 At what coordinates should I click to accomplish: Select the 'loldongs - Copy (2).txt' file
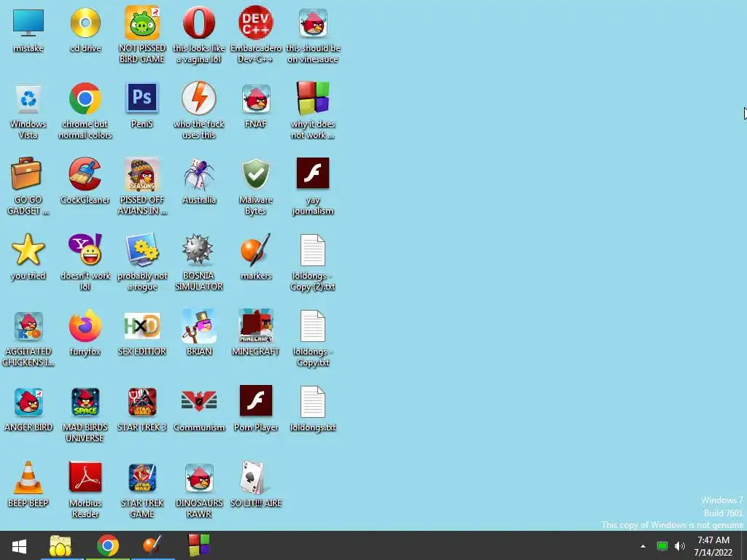tap(313, 250)
